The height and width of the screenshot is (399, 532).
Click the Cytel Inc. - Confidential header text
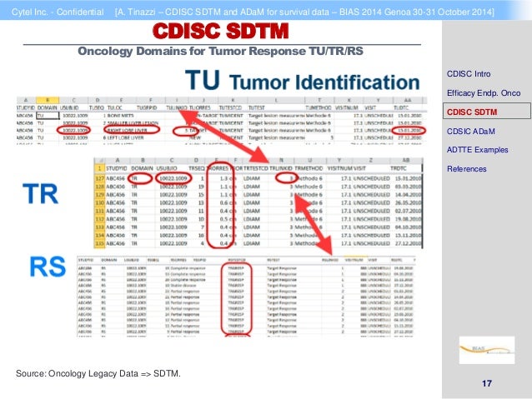[58, 12]
